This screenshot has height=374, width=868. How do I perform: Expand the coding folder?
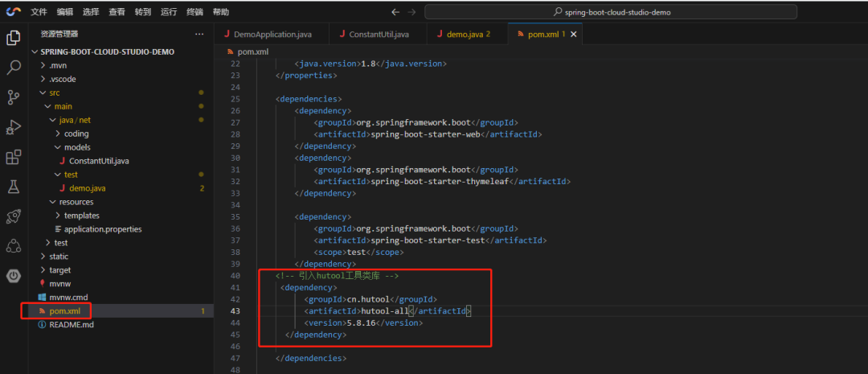click(121, 134)
